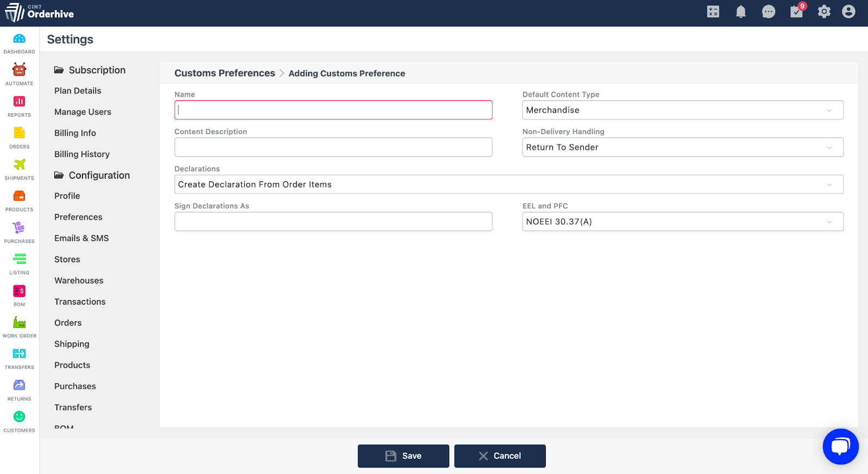The height and width of the screenshot is (474, 868).
Task: Open the Dashboard sidebar icon
Action: (19, 39)
